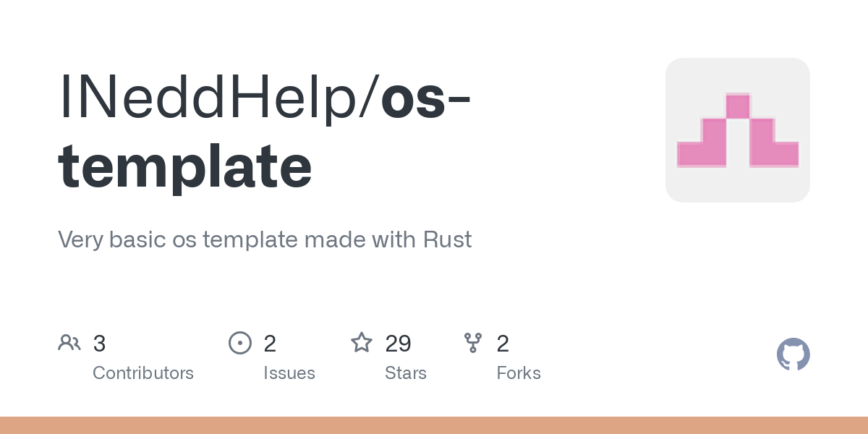Click the fork icon
The width and height of the screenshot is (868, 434).
[473, 343]
